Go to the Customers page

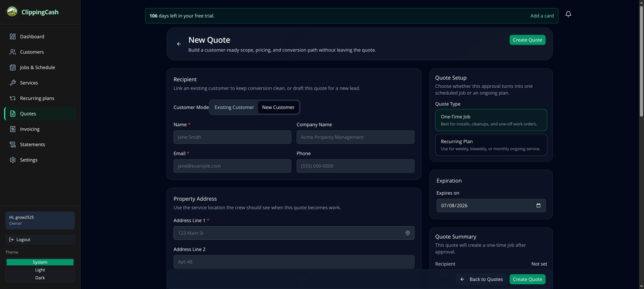(x=40, y=52)
